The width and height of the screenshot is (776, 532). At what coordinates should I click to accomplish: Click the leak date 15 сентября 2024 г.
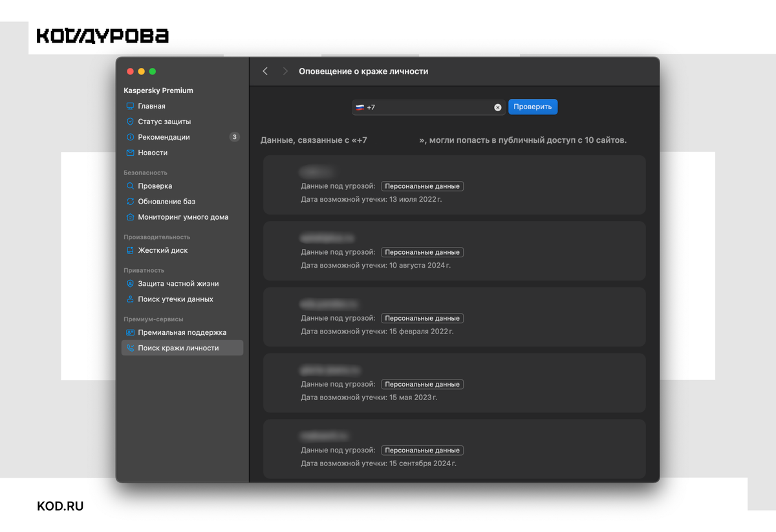click(x=422, y=463)
